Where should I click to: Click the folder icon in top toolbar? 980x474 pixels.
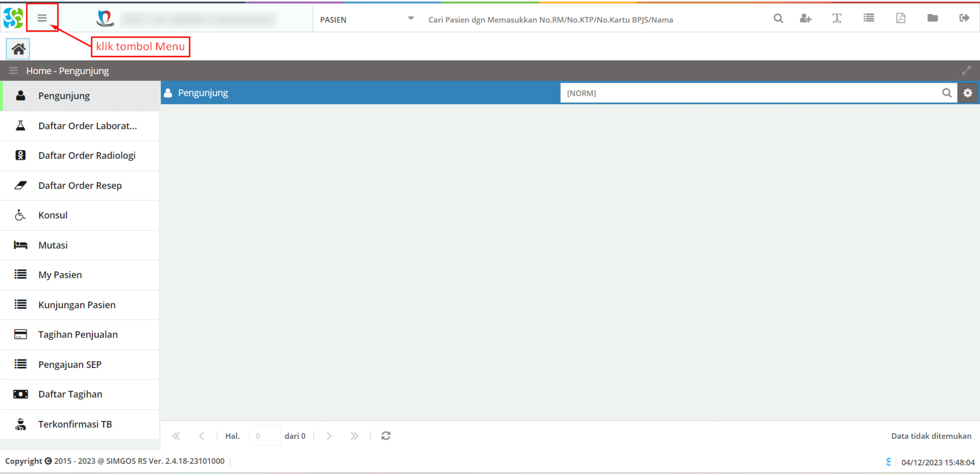[932, 18]
